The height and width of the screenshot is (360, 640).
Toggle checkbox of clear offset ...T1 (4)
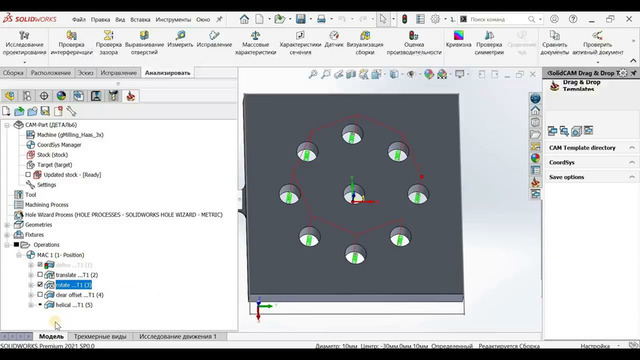(x=40, y=295)
